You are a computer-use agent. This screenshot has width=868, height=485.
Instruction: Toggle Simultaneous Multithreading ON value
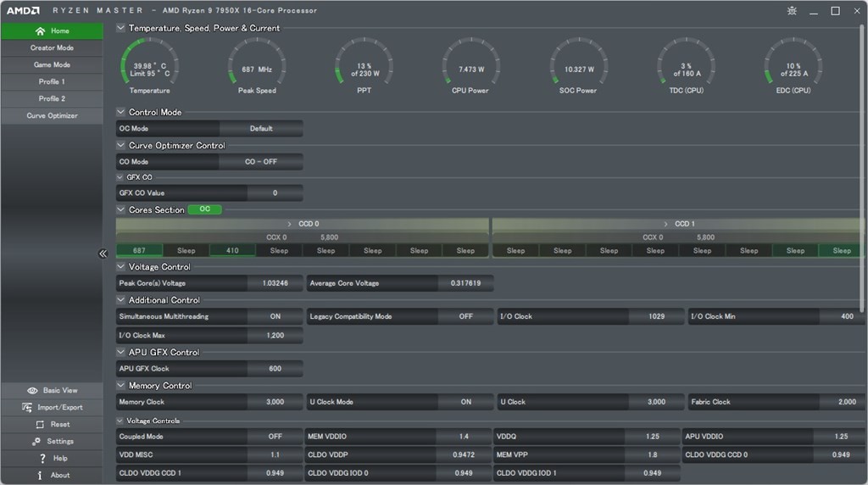pos(275,316)
